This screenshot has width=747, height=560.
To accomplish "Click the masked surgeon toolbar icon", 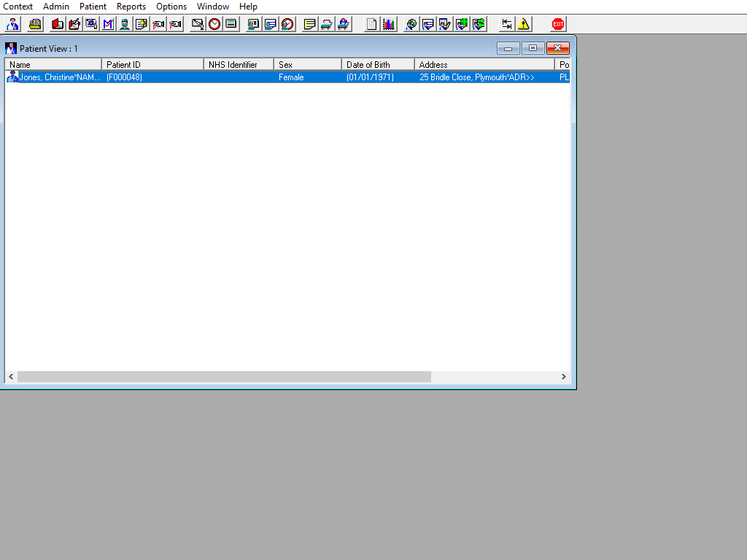I will (x=125, y=24).
